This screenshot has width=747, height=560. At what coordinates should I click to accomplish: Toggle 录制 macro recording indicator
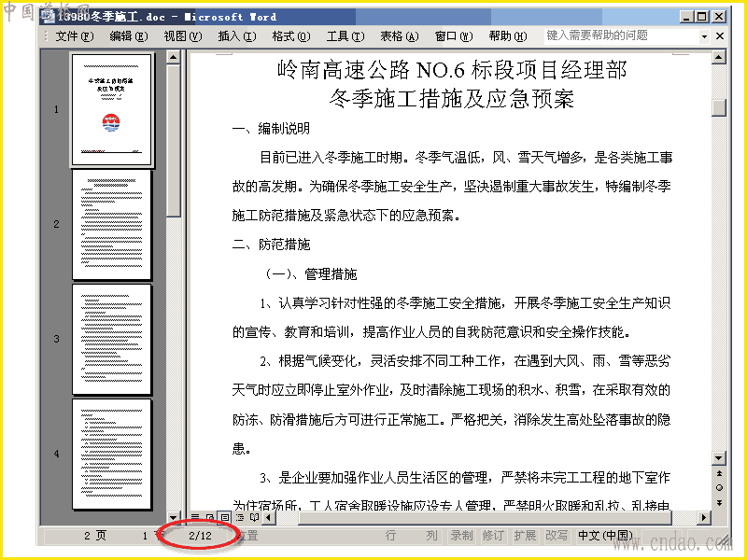coord(461,535)
